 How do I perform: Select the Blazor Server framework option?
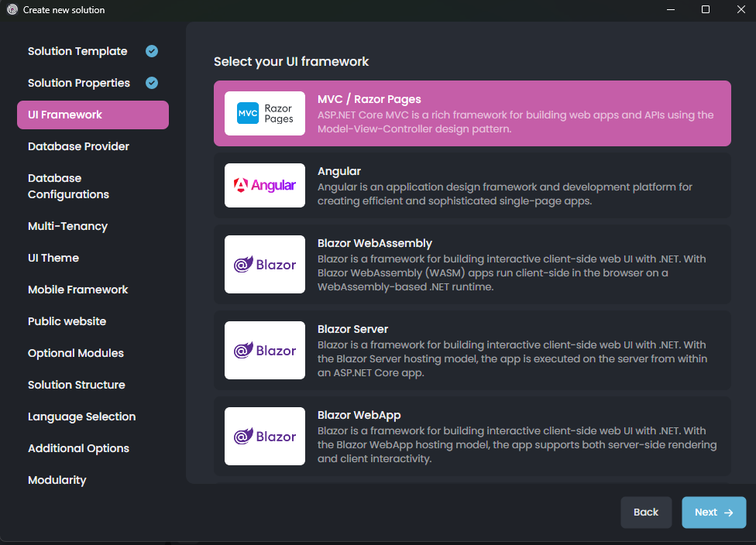tap(472, 350)
